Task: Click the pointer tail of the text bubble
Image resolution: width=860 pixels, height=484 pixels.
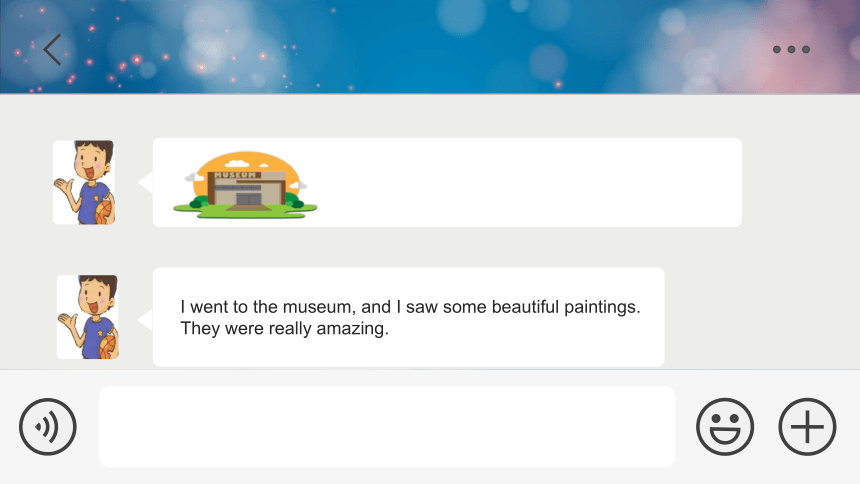Action: pyautogui.click(x=145, y=320)
